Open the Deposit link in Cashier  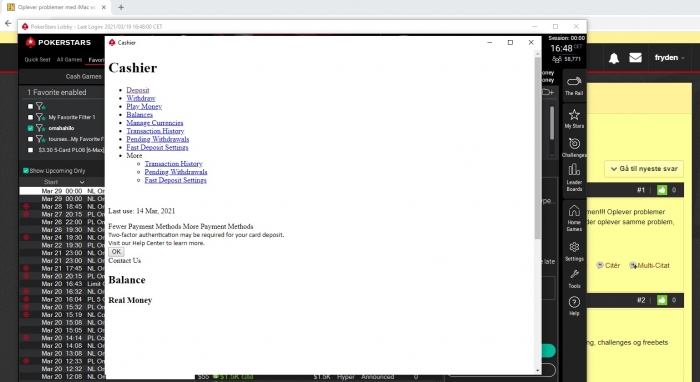tap(138, 90)
